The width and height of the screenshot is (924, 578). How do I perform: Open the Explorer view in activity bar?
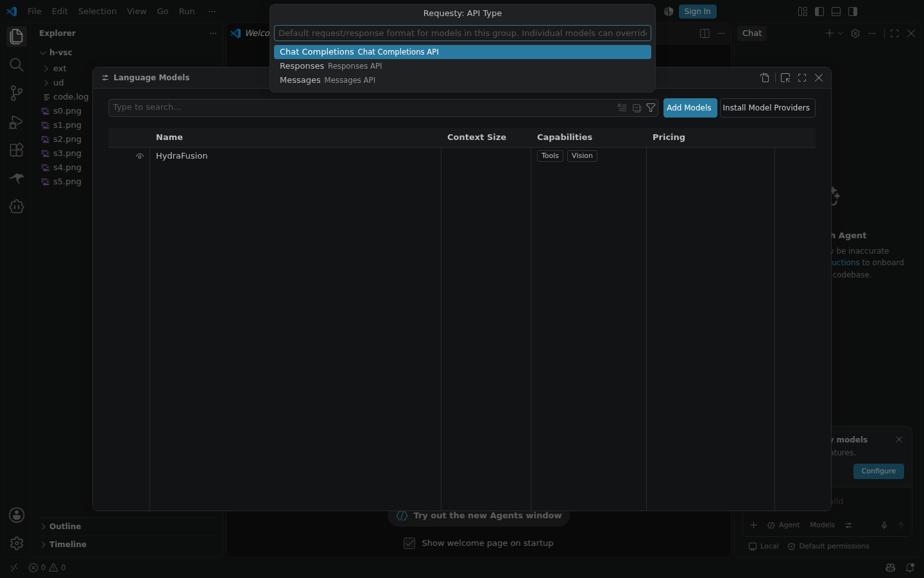point(17,37)
